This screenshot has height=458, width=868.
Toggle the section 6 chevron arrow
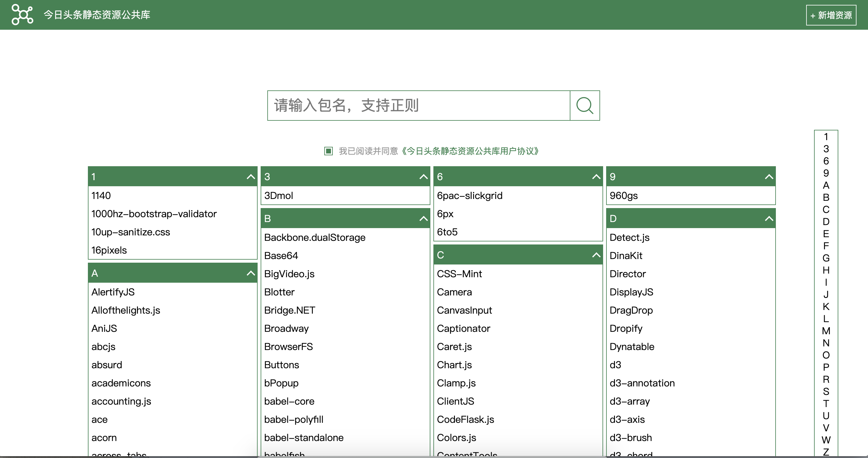[596, 177]
